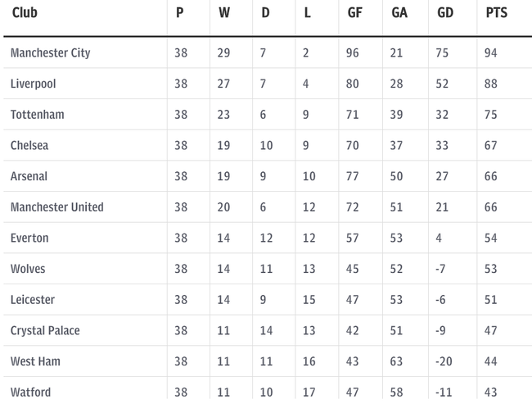Click the L column header
532x413 pixels.
[x=307, y=13]
